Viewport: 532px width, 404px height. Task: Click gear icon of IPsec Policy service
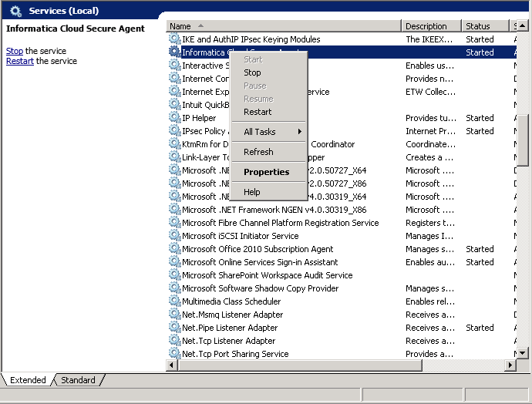coord(174,130)
